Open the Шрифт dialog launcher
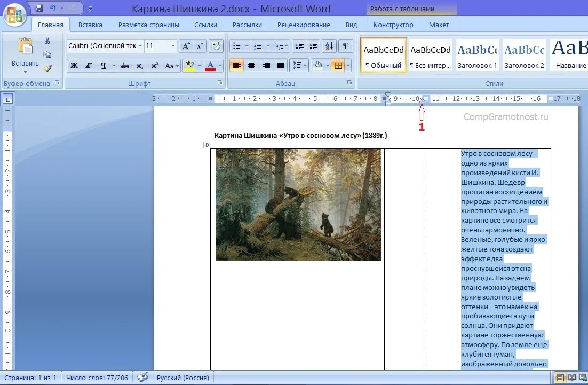 220,83
